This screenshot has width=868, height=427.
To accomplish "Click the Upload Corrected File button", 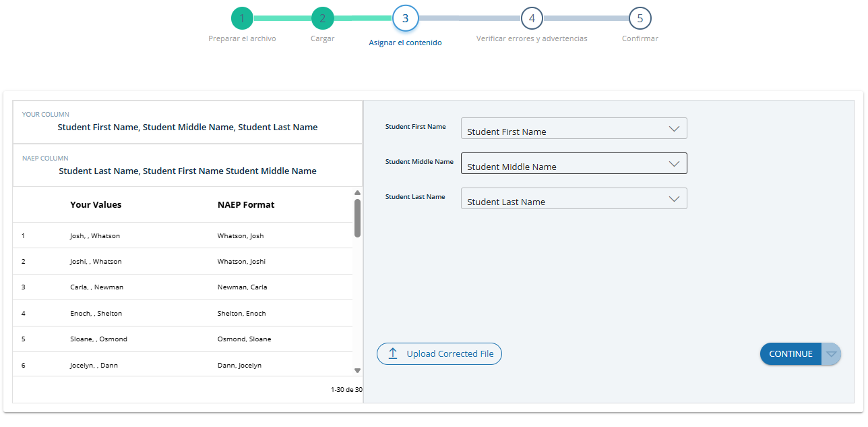I will (439, 353).
